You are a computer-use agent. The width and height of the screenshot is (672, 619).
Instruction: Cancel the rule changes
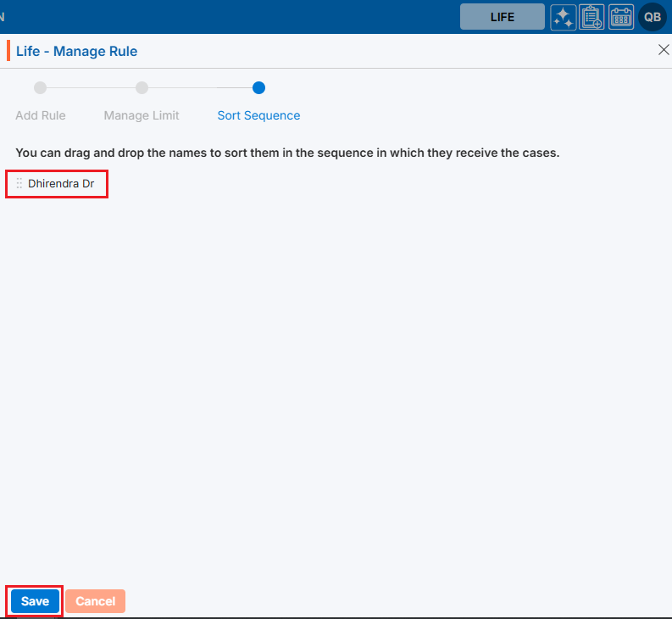tap(95, 601)
